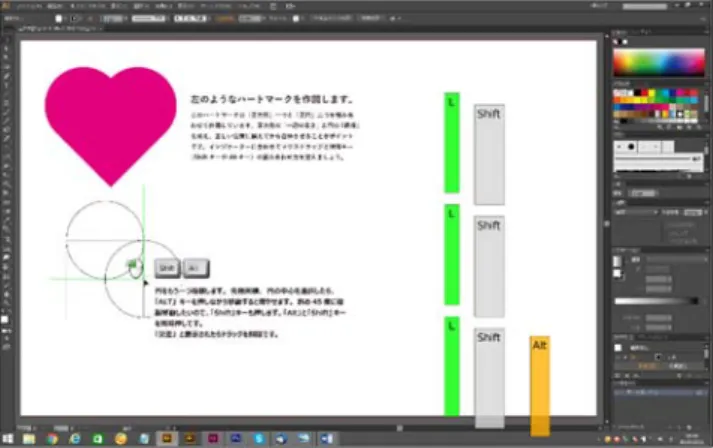Click the zoom level field at the bottom left
The height and width of the screenshot is (448, 713).
tap(27, 428)
